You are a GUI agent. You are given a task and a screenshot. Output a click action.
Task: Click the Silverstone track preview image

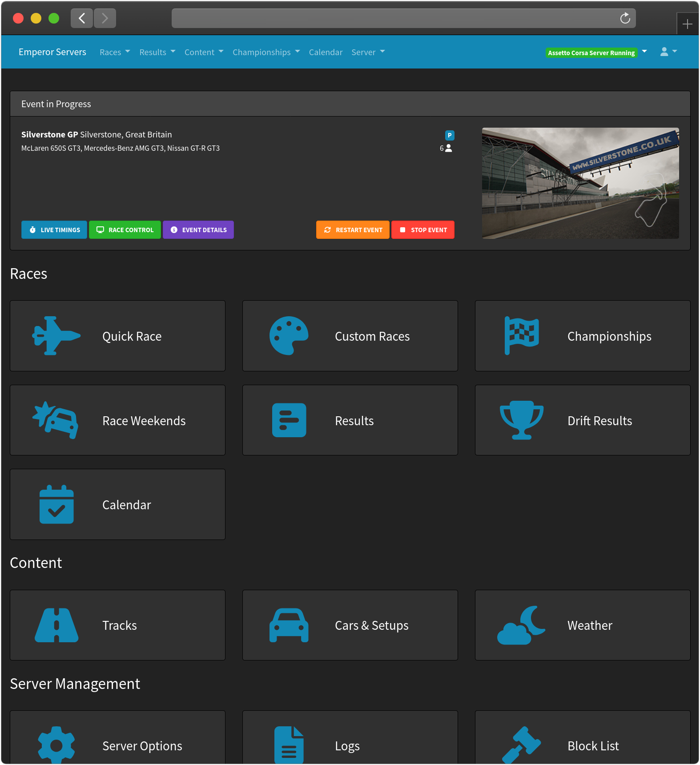point(580,183)
